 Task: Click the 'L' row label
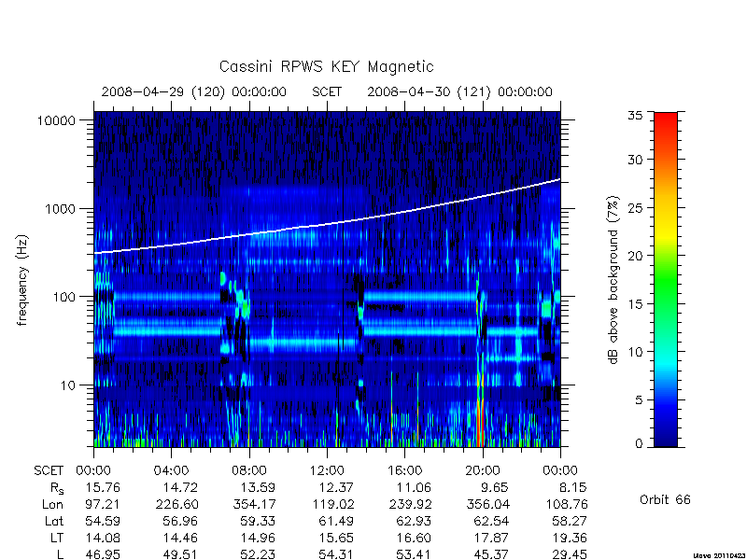pos(60,554)
